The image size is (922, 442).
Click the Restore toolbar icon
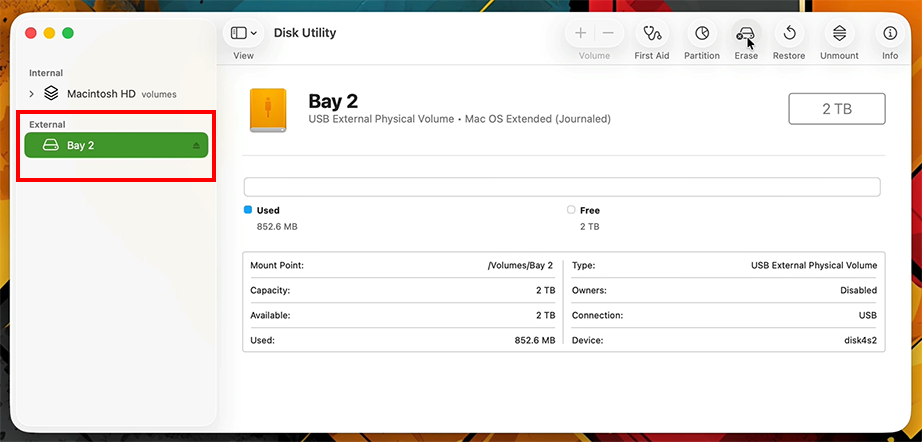789,34
